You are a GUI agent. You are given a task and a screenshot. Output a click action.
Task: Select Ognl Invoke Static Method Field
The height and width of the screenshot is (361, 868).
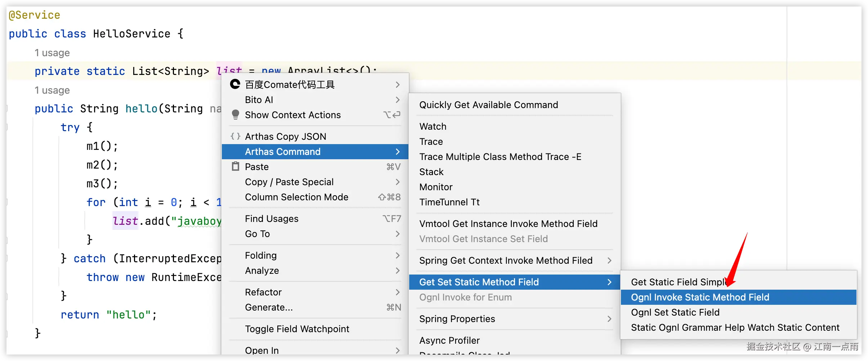point(700,297)
